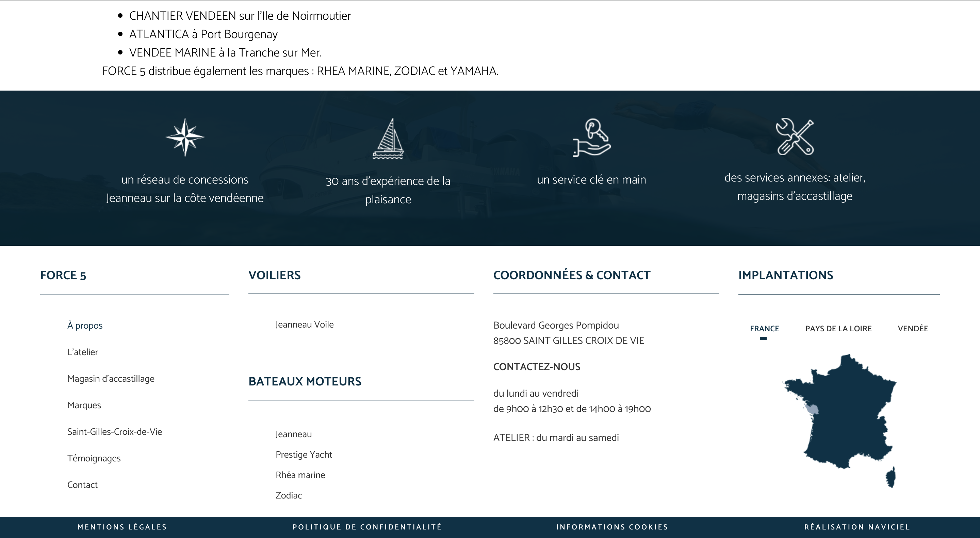
Task: Switch to the VENDÉE map tab
Action: pyautogui.click(x=913, y=329)
